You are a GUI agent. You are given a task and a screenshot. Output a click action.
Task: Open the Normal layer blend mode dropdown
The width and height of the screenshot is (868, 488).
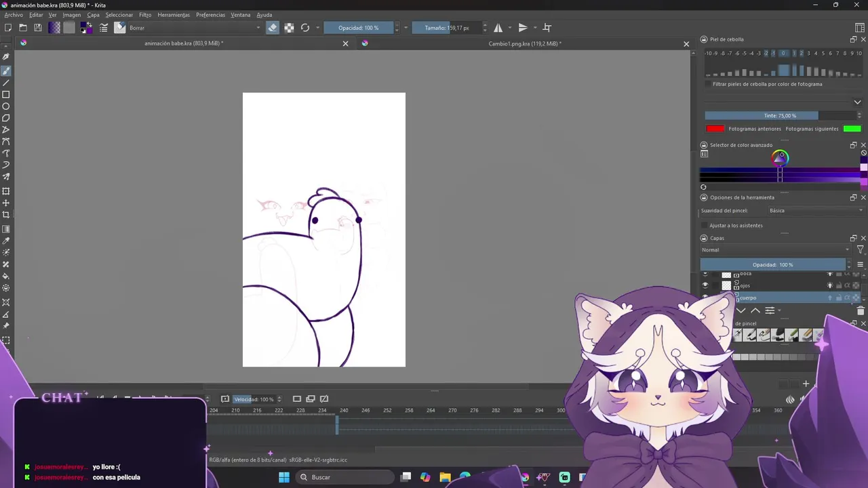(776, 250)
